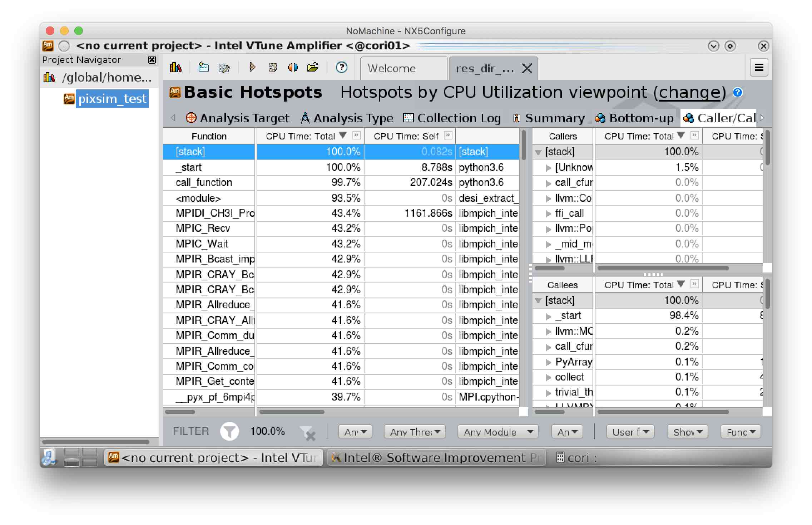Click the hamburger menu icon at top right
The width and height of the screenshot is (812, 525).
coord(759,67)
